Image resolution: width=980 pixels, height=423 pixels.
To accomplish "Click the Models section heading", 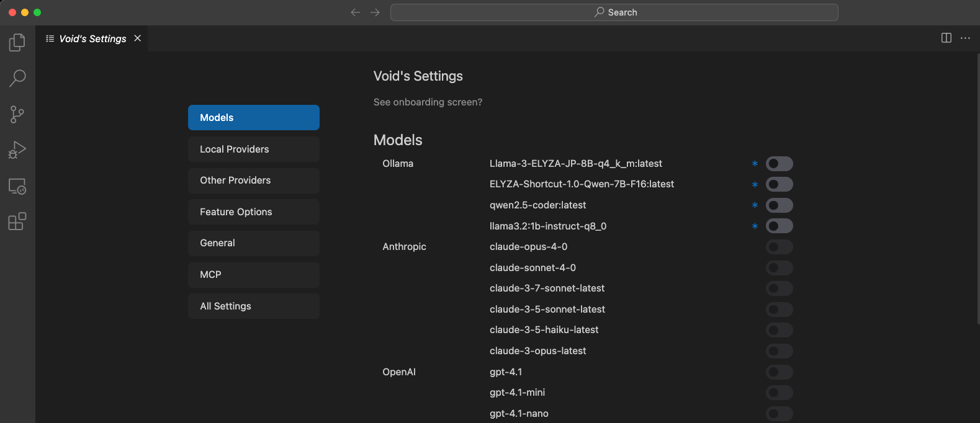I will 398,140.
